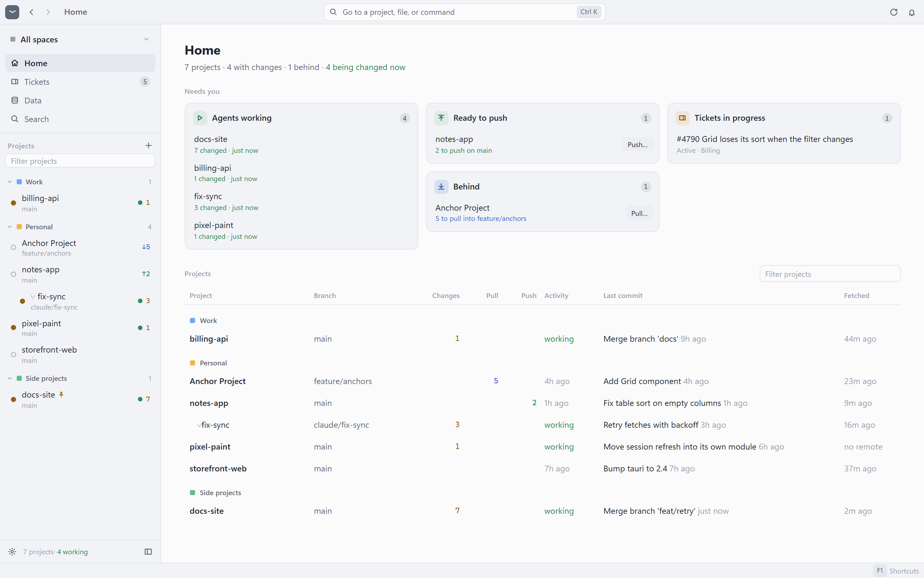Open Tickets in the sidebar

[x=80, y=82]
